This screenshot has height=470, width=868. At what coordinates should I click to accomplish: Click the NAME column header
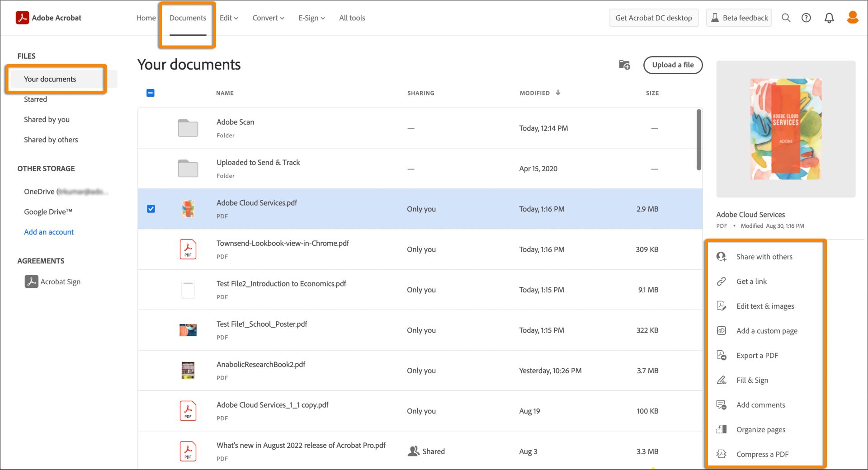[225, 93]
